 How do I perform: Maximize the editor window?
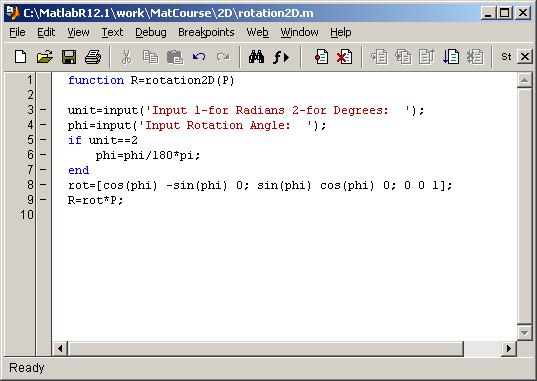coord(504,13)
